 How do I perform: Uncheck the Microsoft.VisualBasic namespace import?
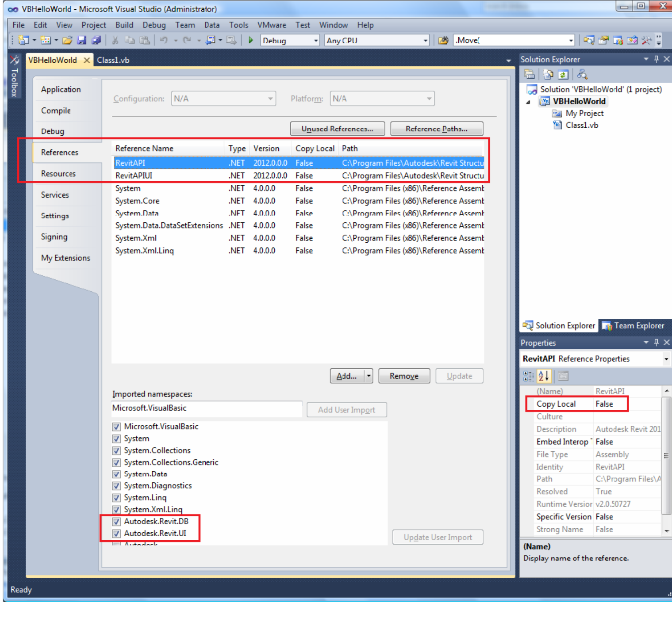[116, 427]
